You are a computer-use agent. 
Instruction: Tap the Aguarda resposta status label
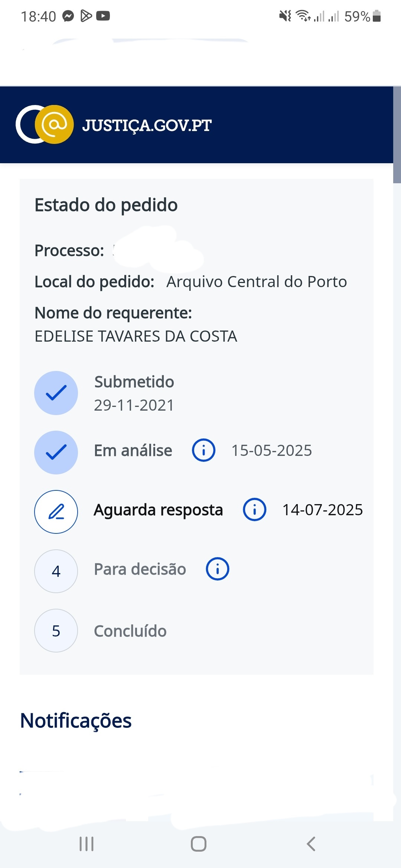click(x=158, y=510)
